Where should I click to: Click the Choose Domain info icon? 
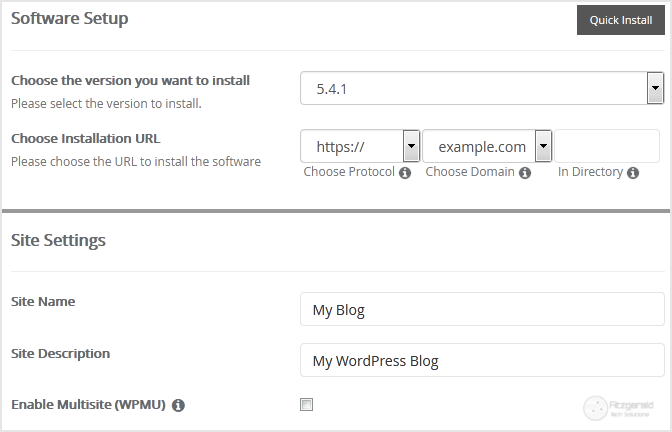(525, 173)
